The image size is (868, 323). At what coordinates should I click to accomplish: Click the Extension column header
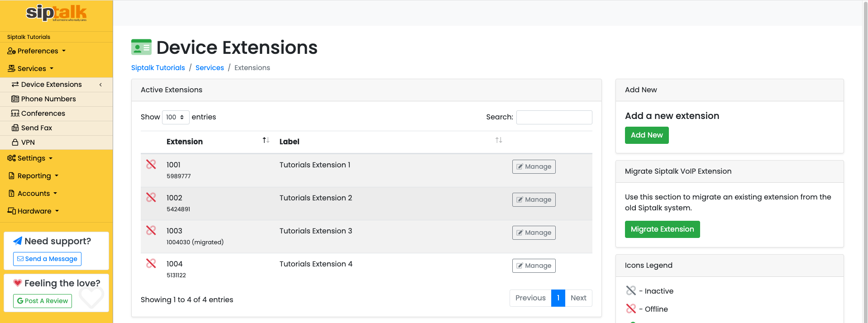coord(185,142)
